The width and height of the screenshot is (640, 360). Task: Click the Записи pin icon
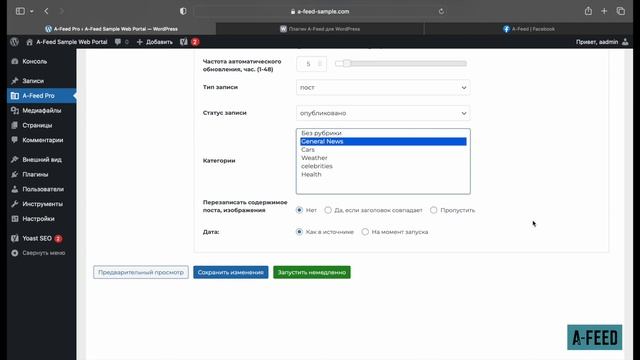(15, 81)
